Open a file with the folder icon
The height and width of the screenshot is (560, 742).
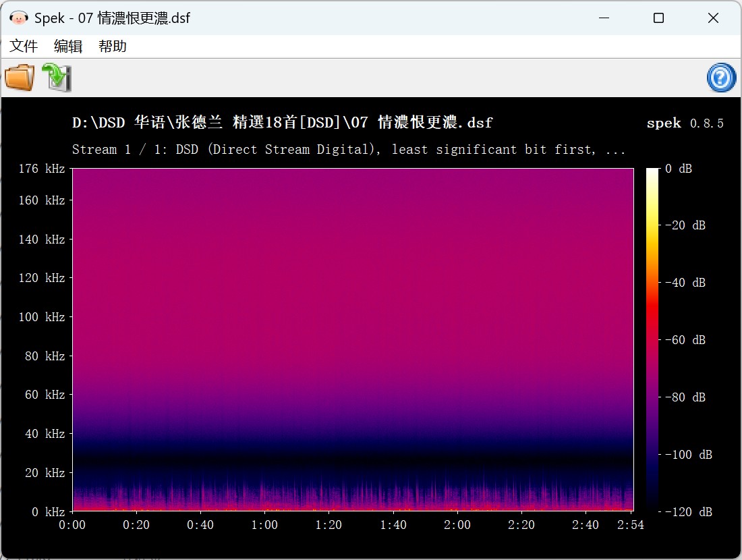click(20, 78)
